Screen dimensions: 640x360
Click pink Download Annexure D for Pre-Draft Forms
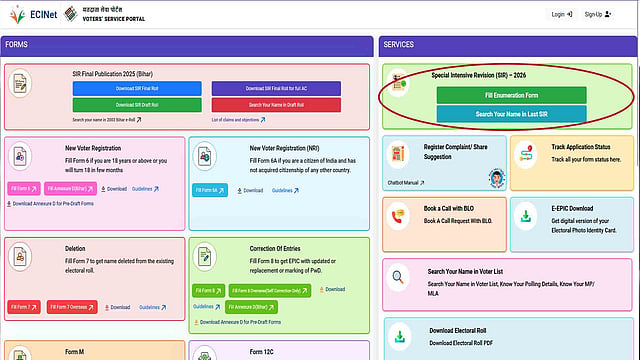[50, 204]
